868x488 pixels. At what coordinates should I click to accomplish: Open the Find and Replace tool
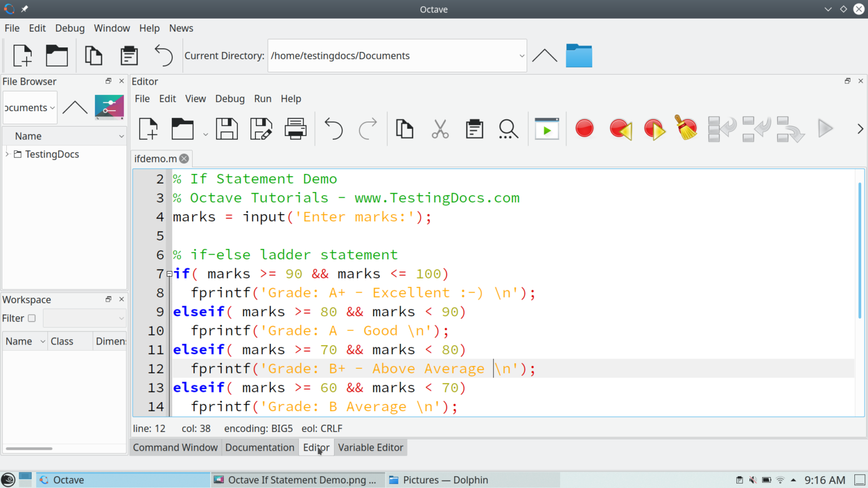[508, 128]
